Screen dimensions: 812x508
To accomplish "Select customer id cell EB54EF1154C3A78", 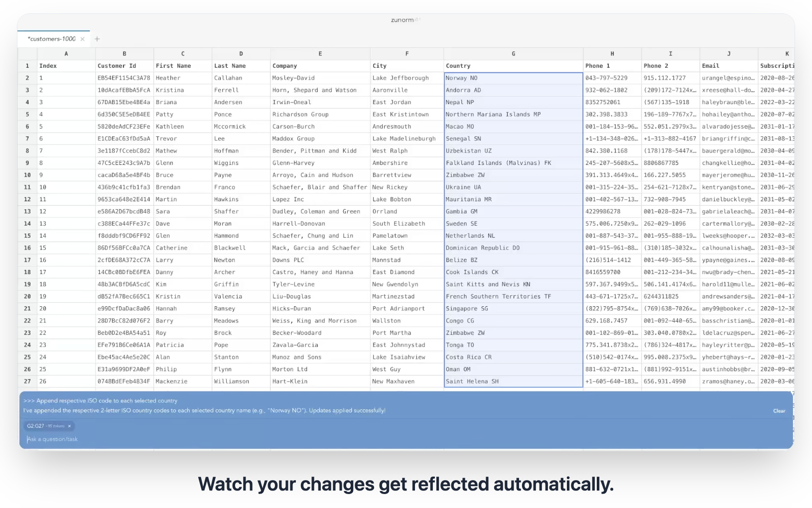I will pyautogui.click(x=125, y=78).
